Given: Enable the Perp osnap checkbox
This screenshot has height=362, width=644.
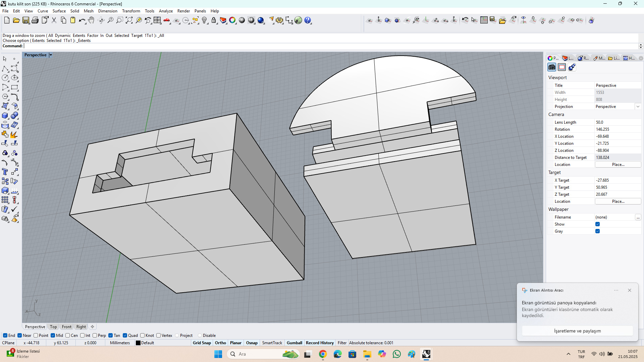Looking at the screenshot, I should tap(95, 336).
